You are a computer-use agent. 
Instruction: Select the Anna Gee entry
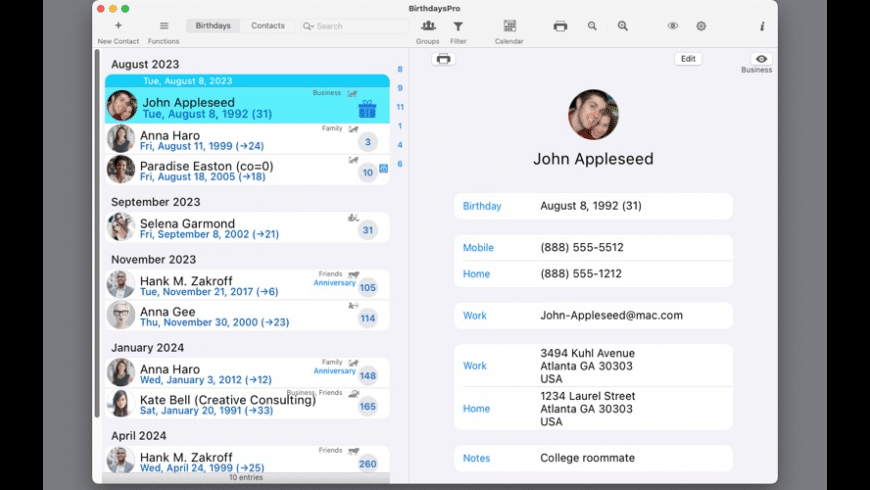247,315
